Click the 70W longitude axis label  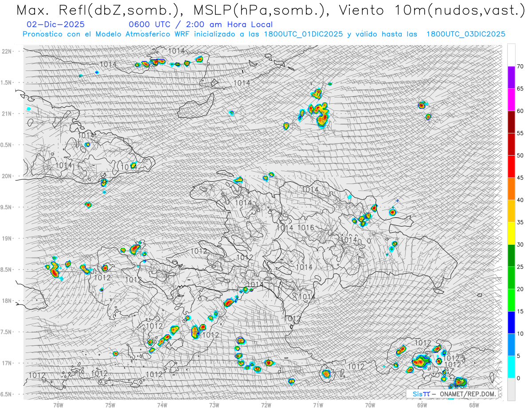[370, 405]
